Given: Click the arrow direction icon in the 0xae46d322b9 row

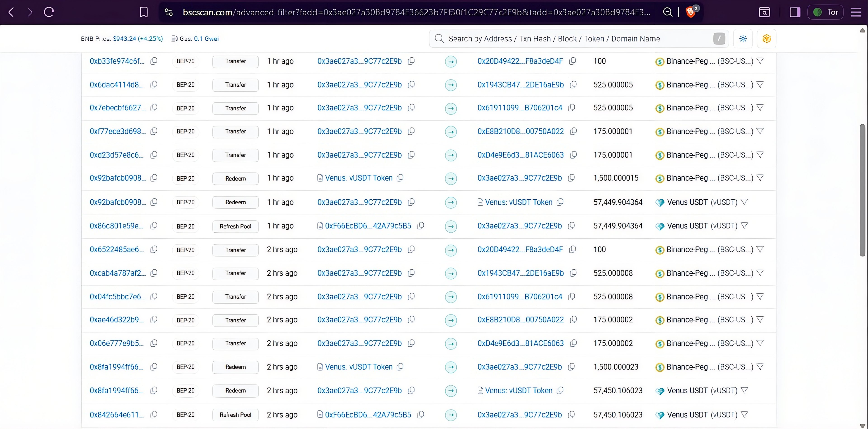Looking at the screenshot, I should [451, 320].
